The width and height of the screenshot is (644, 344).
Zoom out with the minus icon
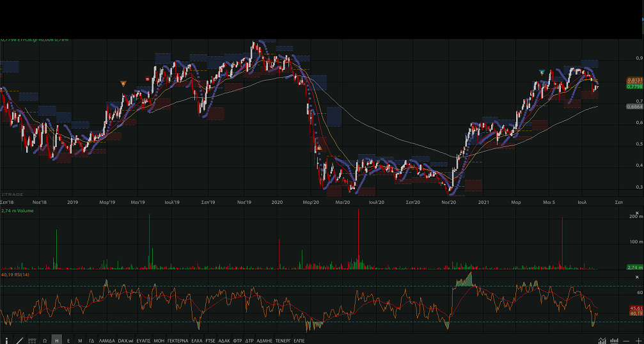[627, 341]
